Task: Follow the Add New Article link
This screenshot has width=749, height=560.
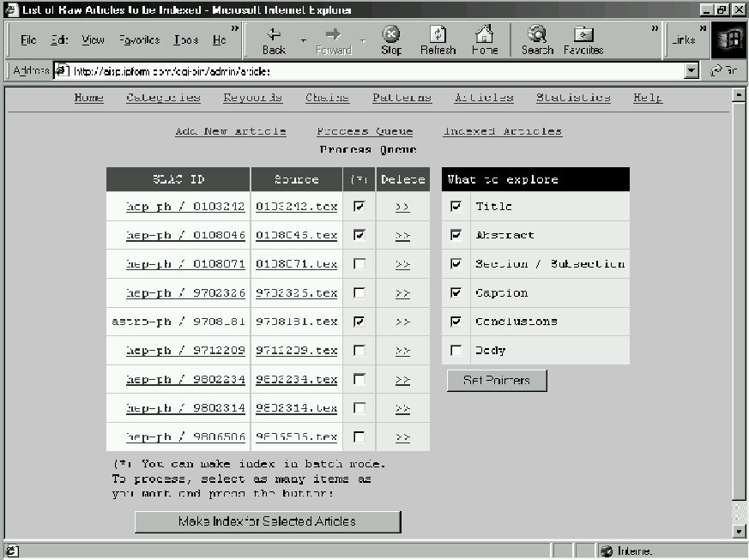Action: [231, 131]
